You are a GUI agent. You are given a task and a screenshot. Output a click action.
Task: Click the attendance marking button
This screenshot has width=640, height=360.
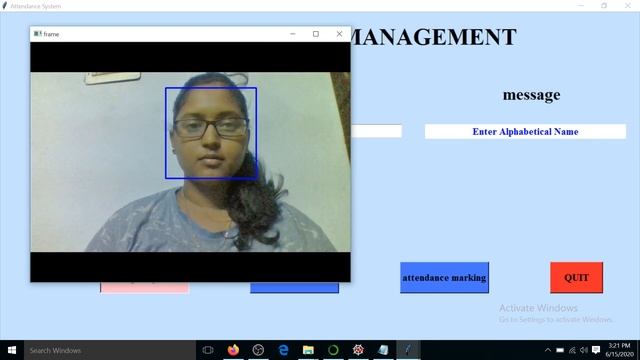tap(444, 278)
